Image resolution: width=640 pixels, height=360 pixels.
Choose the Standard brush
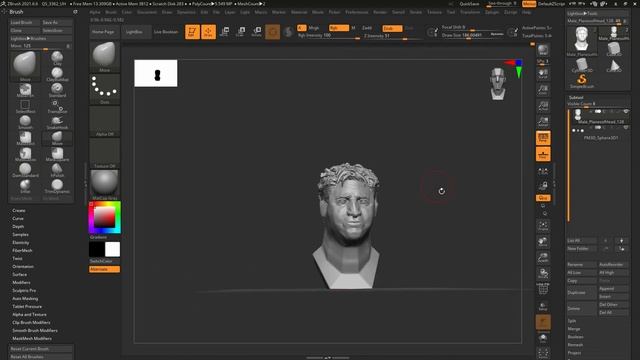57,90
